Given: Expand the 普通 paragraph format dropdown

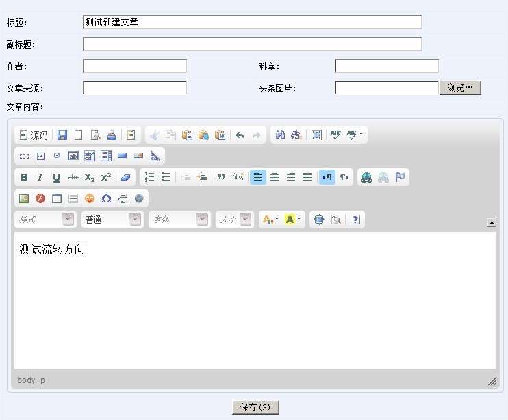Looking at the screenshot, I should point(112,220).
